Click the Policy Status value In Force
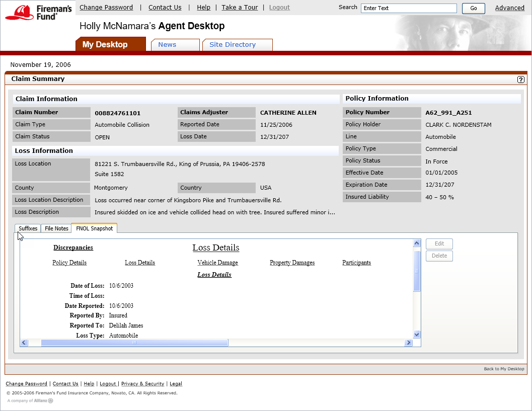532x411 pixels. coord(436,161)
